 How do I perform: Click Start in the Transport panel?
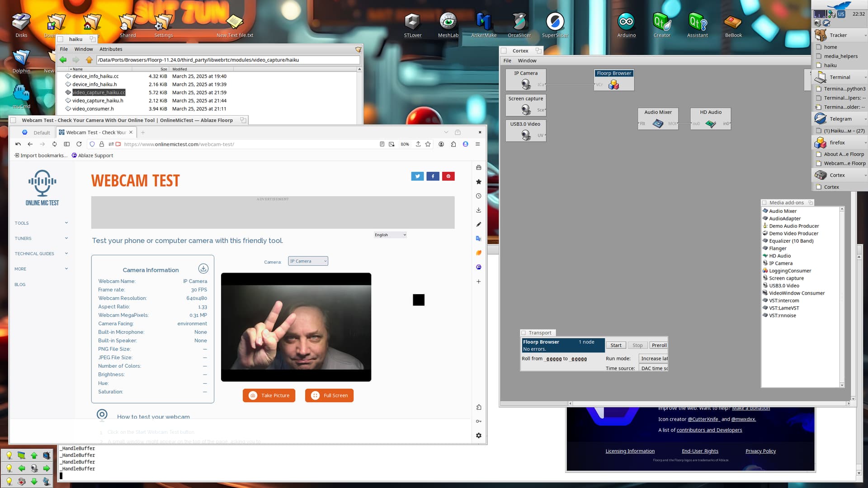click(616, 345)
